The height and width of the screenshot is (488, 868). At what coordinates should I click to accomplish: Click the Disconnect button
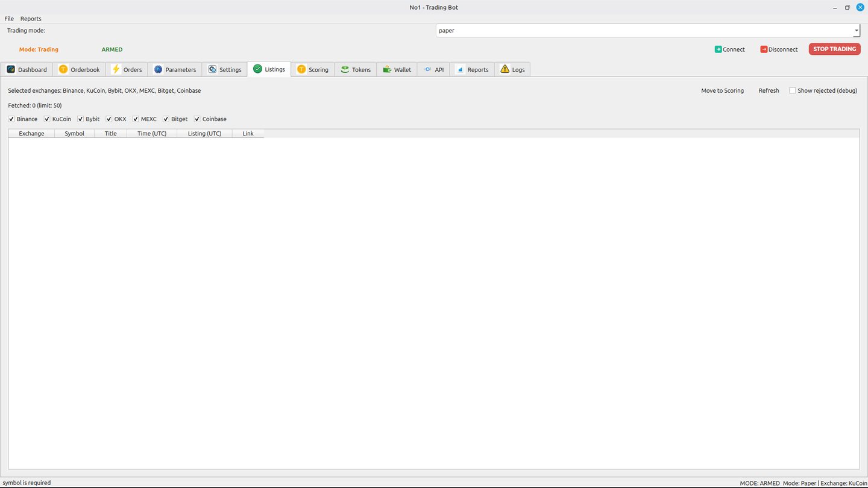click(779, 49)
